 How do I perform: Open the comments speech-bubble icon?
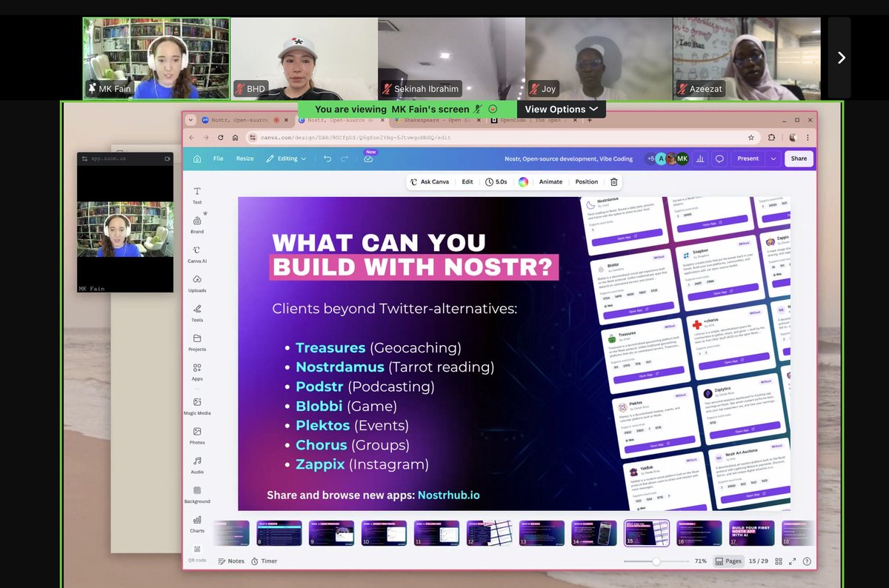(719, 158)
